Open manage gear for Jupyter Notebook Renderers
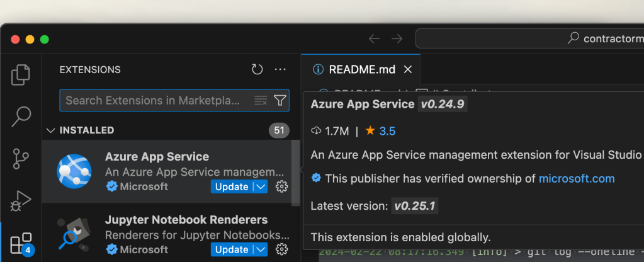The height and width of the screenshot is (262, 644). tap(281, 249)
